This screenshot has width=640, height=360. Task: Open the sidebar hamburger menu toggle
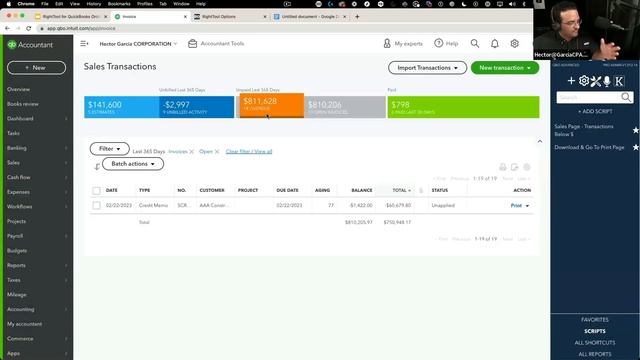pos(84,43)
